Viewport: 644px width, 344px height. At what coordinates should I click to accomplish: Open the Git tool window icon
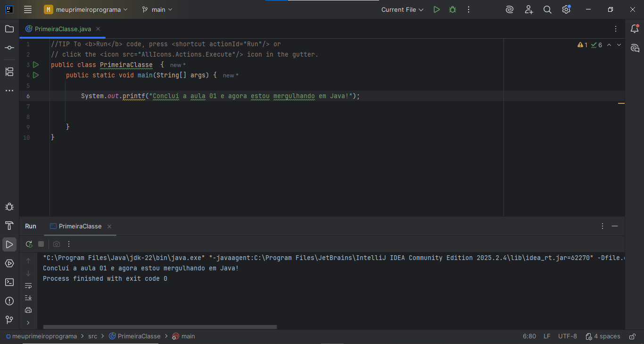[9, 320]
